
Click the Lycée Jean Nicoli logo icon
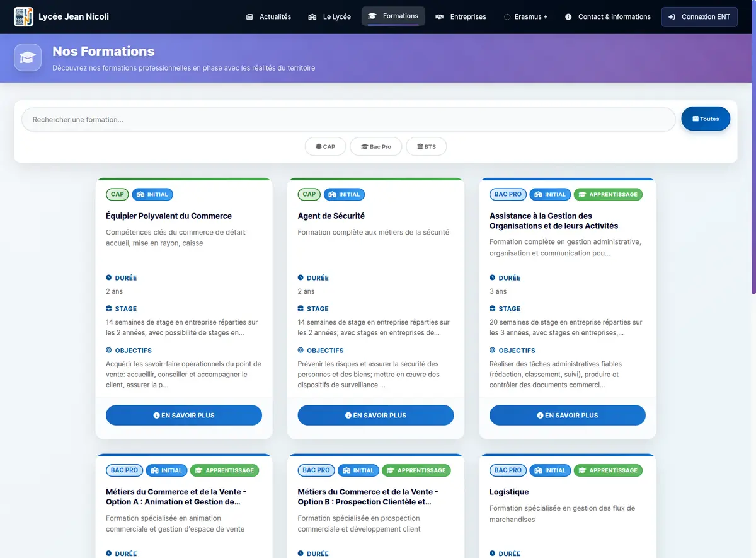[23, 16]
